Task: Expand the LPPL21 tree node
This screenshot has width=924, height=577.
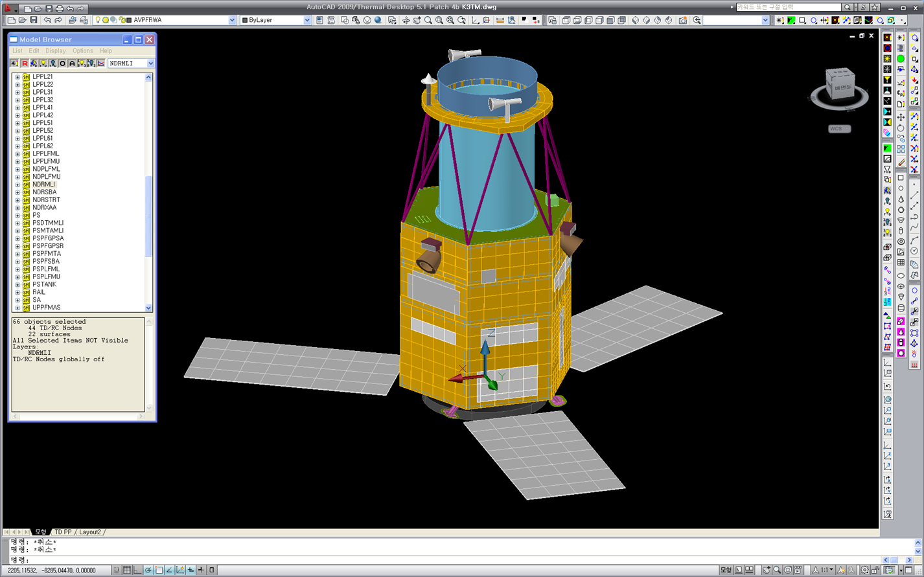Action: tap(17, 77)
